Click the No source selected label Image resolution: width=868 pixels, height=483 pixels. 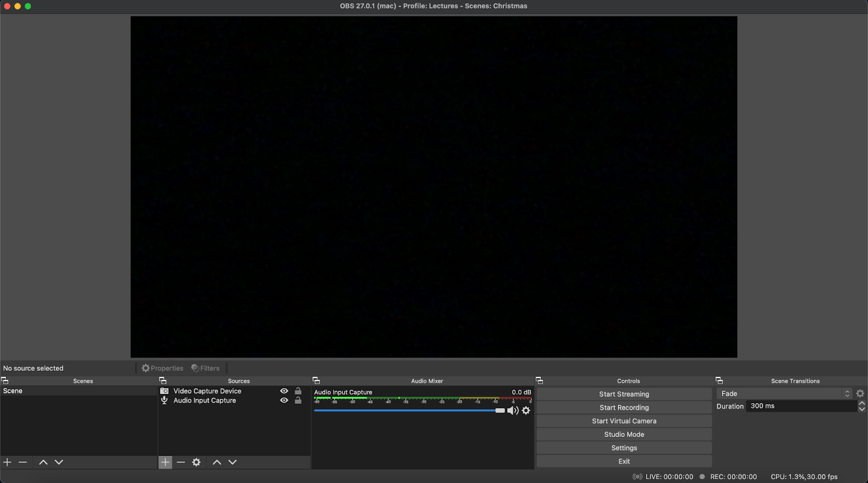(33, 368)
